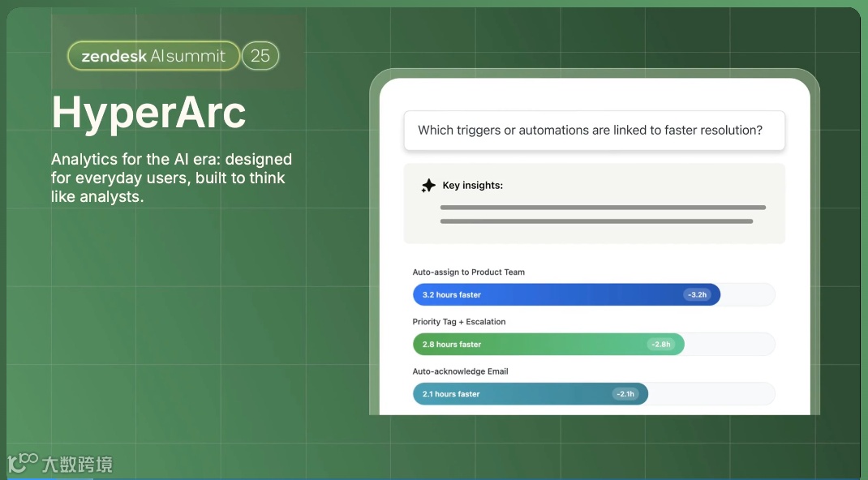
Task: Click the -2.8h pill badge
Action: 661,345
